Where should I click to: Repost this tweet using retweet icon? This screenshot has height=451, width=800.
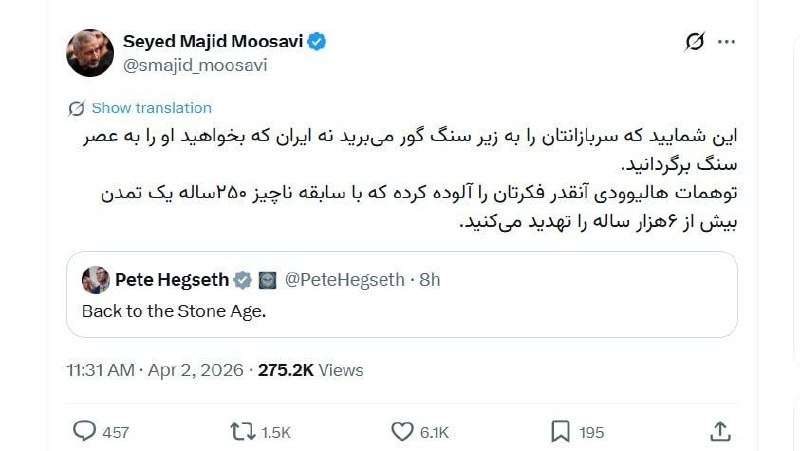243,431
